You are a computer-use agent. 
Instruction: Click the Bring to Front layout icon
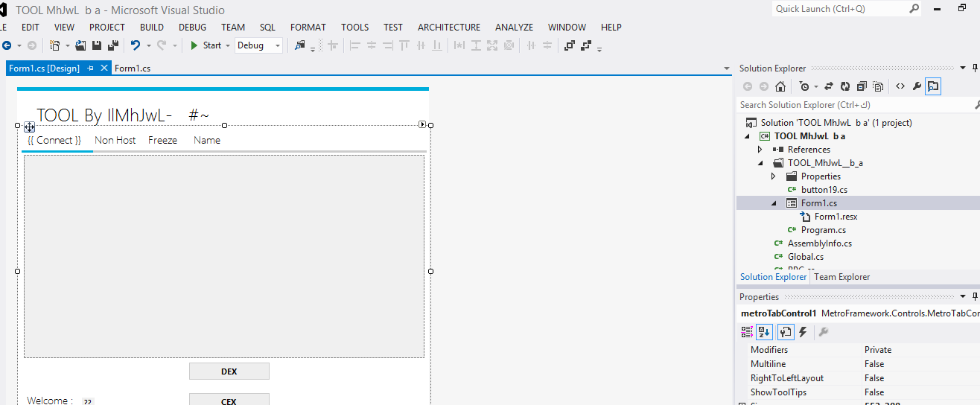coord(569,45)
